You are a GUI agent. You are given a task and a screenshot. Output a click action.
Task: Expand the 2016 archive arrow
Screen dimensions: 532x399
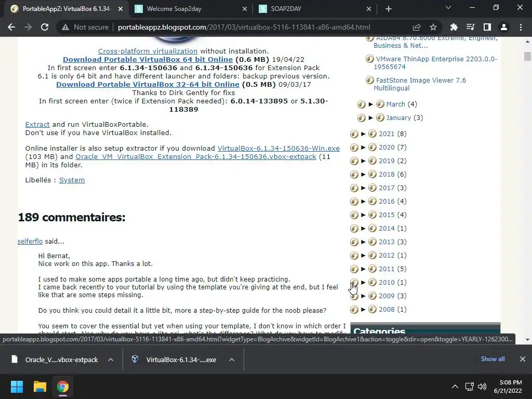pyautogui.click(x=363, y=201)
